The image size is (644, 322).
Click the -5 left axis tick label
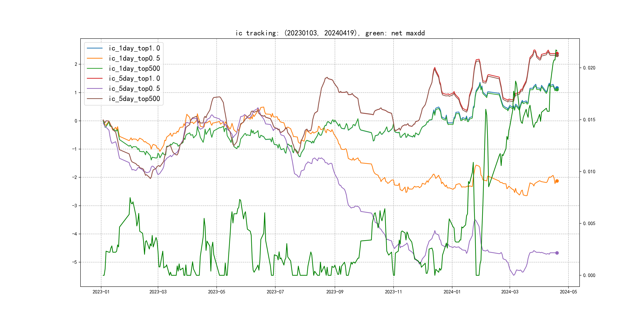point(75,262)
